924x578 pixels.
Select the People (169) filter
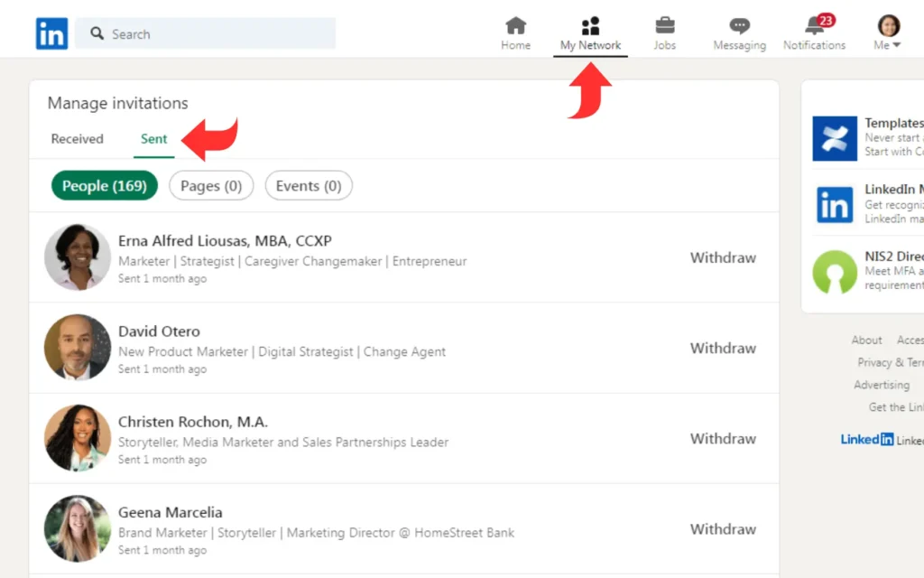tap(105, 186)
